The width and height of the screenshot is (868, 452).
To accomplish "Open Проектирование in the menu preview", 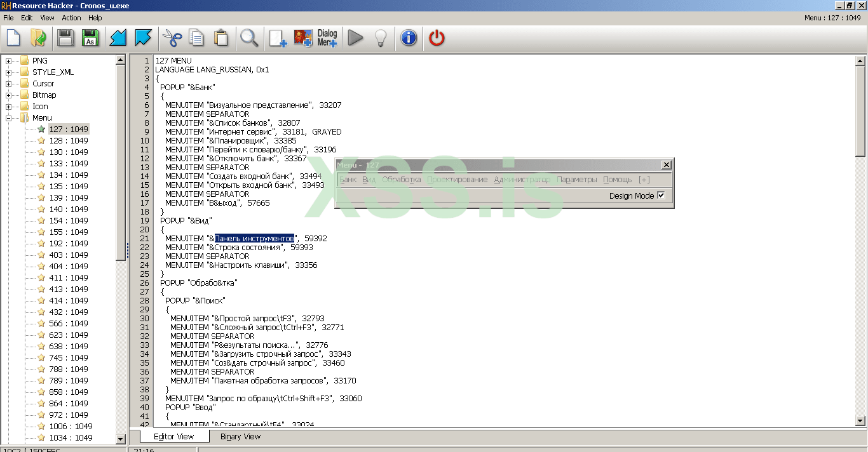I will [458, 180].
